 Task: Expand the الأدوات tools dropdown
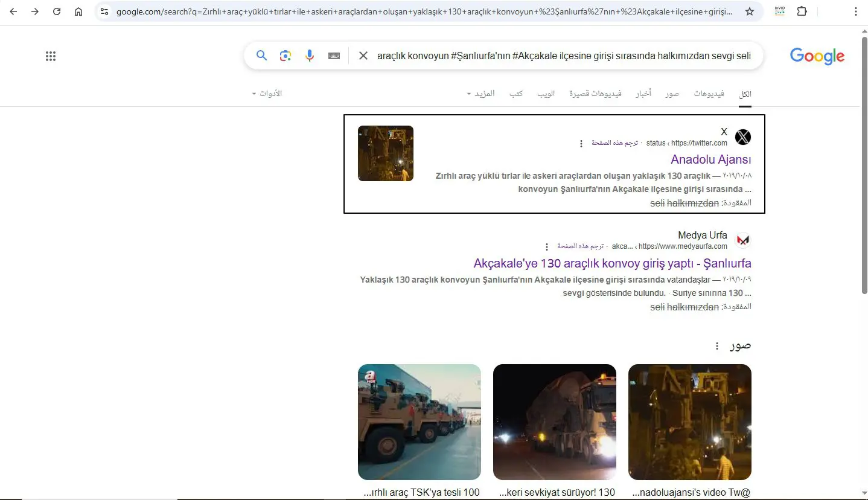tap(267, 94)
